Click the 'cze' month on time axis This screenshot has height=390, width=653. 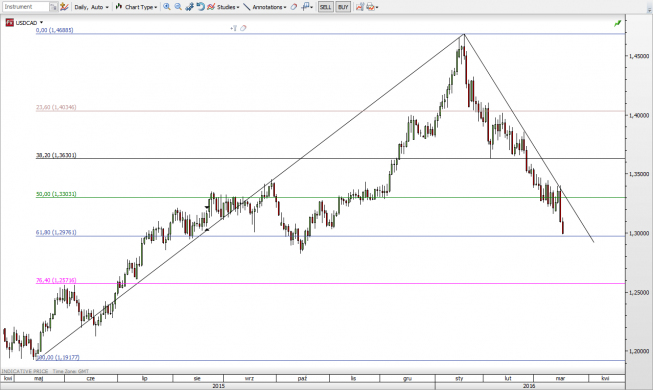pos(91,378)
